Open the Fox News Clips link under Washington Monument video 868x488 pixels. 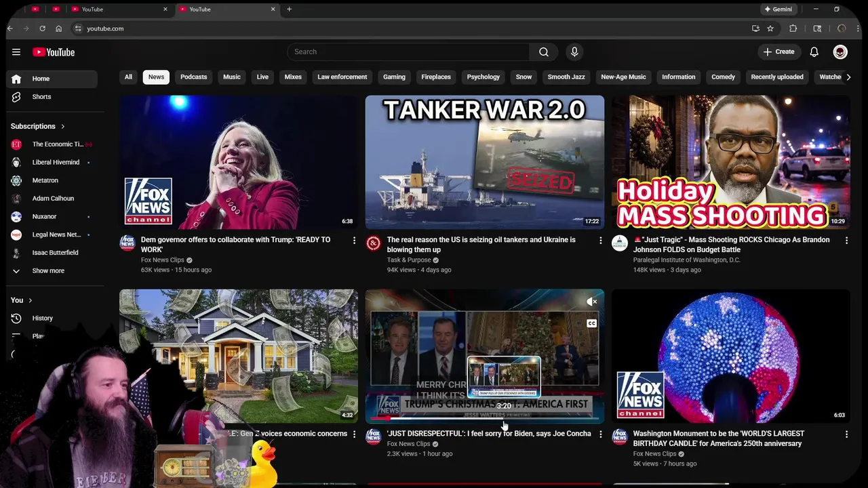654,454
